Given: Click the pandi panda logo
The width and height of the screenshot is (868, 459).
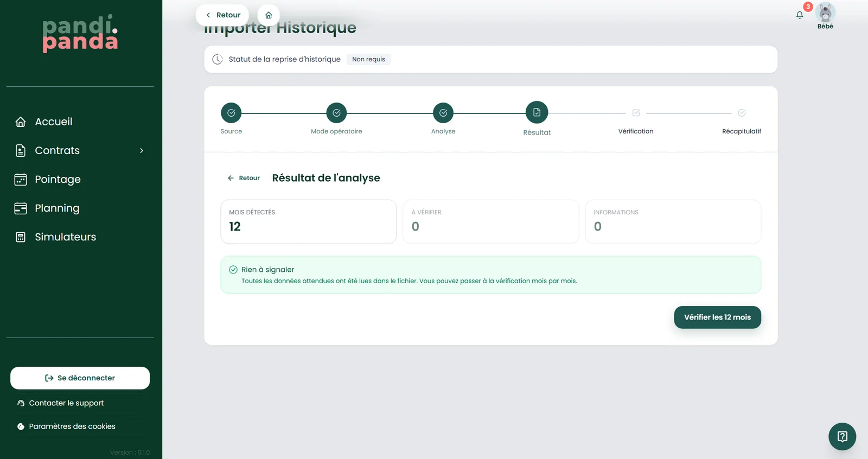Looking at the screenshot, I should click(80, 34).
